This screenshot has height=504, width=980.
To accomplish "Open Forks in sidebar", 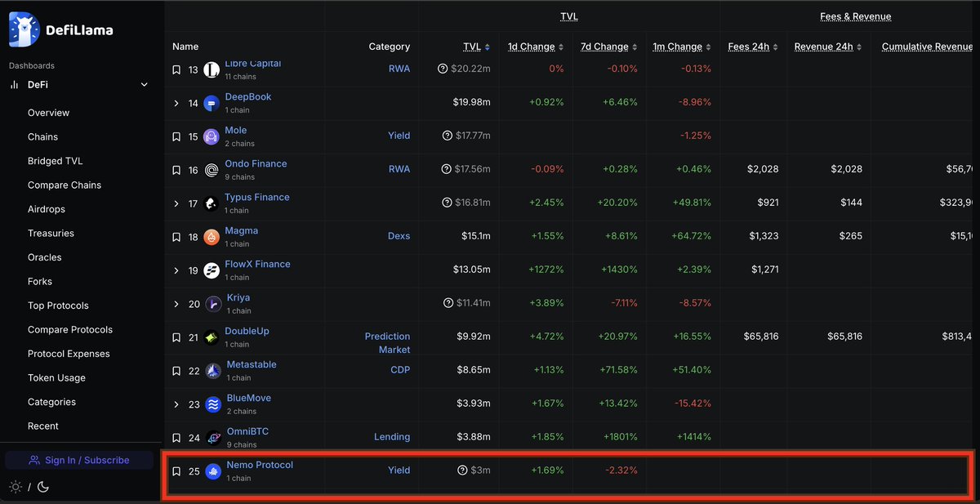I will coord(40,282).
